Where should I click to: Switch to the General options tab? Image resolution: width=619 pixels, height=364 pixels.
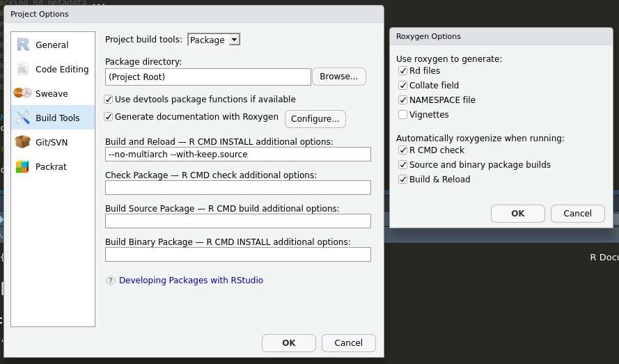coord(52,45)
